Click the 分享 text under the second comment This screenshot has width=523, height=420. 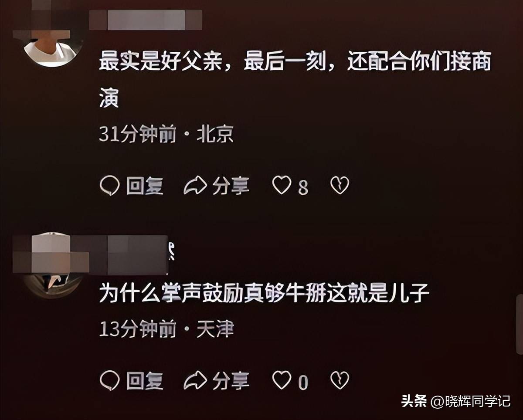pyautogui.click(x=231, y=381)
